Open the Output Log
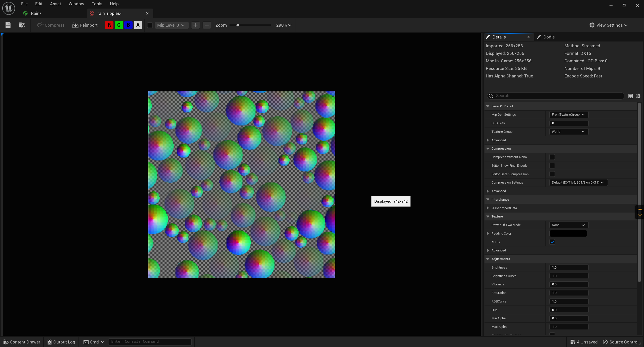Viewport: 644px width, 347px height. click(61, 342)
